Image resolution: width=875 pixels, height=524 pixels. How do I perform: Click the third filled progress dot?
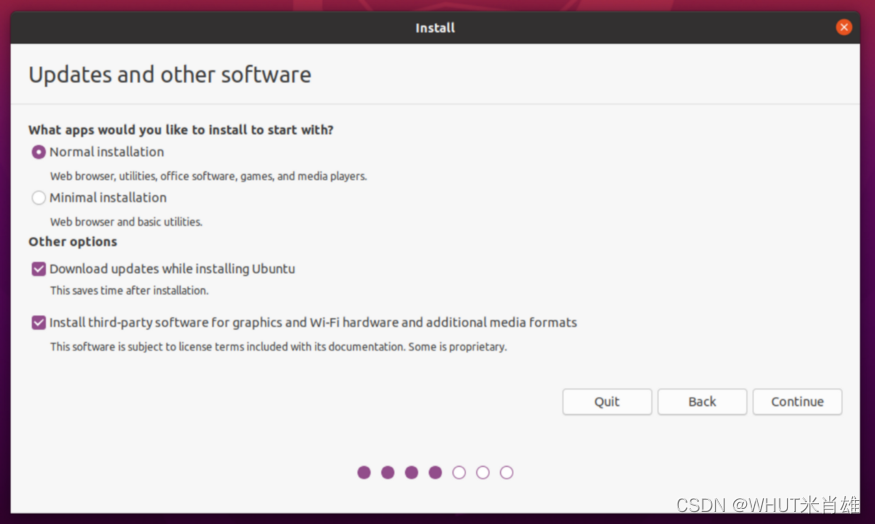tap(411, 473)
